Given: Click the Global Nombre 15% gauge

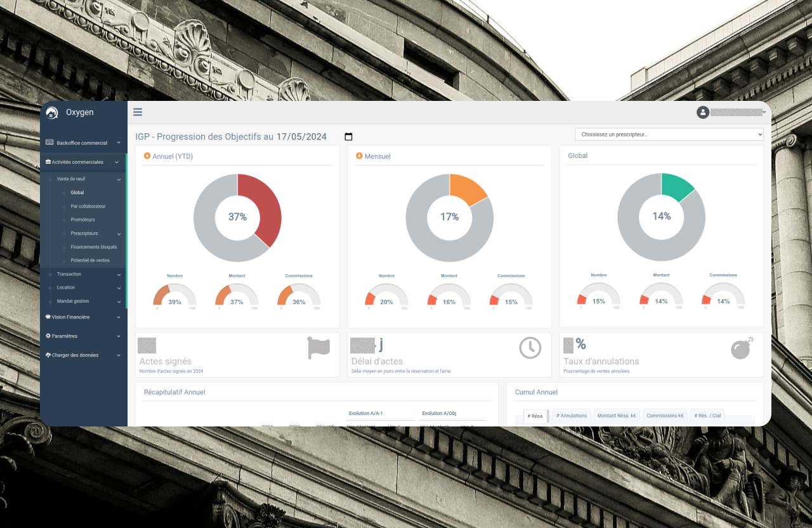Looking at the screenshot, I should (x=598, y=295).
